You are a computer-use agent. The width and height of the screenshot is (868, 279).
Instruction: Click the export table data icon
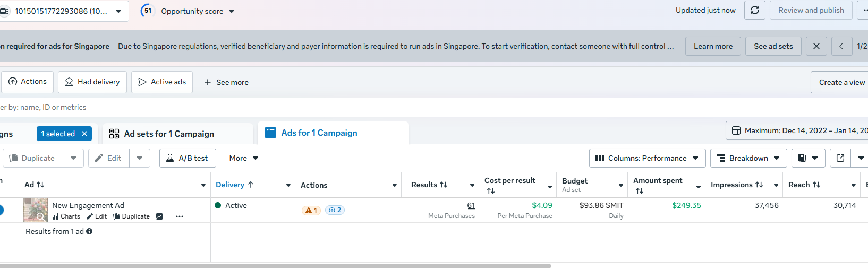click(x=840, y=158)
